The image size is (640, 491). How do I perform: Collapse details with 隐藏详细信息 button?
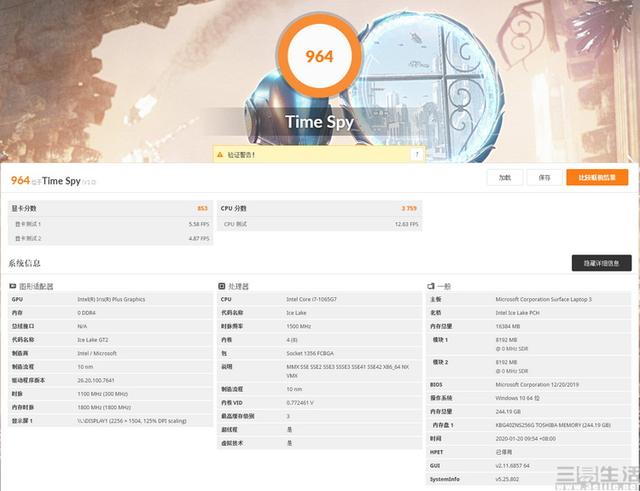point(600,263)
